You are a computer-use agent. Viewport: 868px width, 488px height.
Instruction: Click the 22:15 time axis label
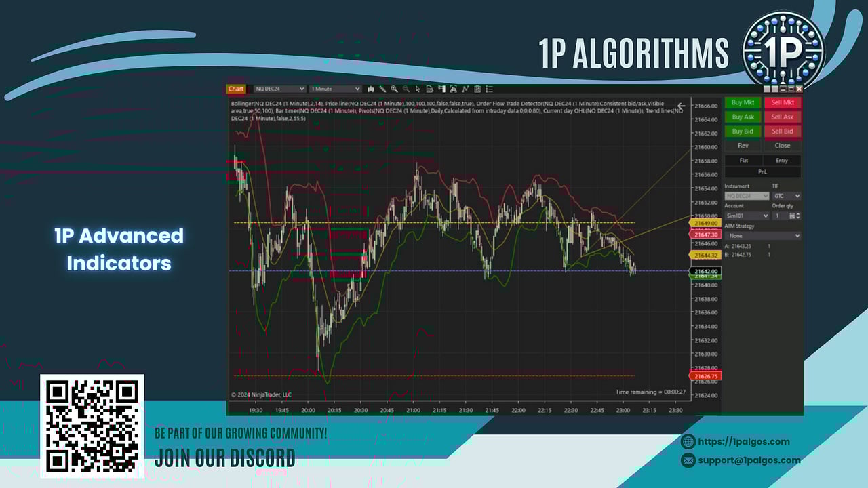pos(545,410)
